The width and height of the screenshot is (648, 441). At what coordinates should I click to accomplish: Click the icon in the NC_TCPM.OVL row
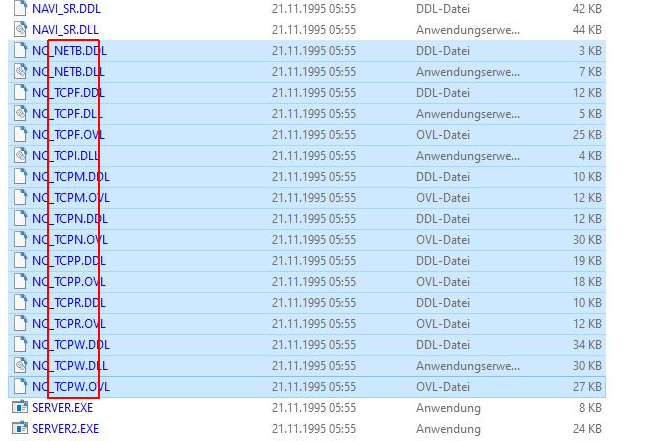point(20,198)
